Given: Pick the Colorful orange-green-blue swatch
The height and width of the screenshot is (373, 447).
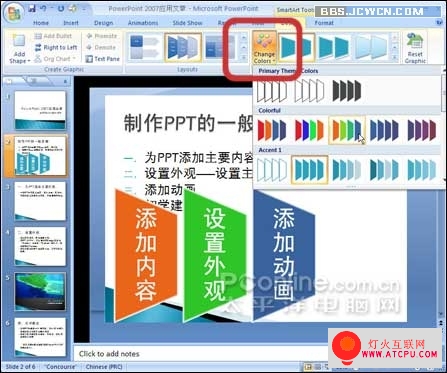Looking at the screenshot, I should [347, 130].
